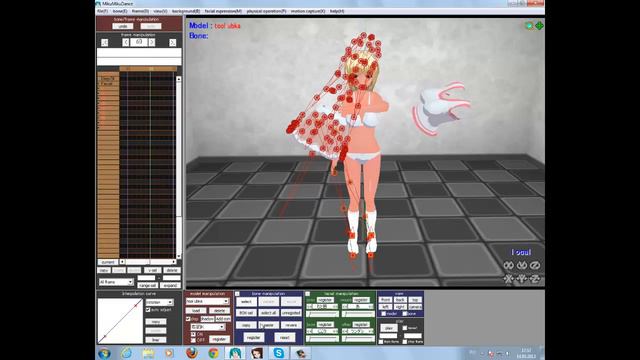Image resolution: width=640 pixels, height=360 pixels.
Task: Toggle disp checkbox in model manipulation
Action: point(188,319)
